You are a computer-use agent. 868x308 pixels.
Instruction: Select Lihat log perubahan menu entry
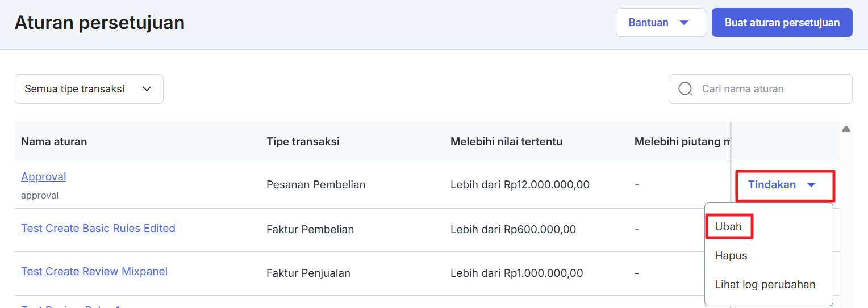click(x=765, y=284)
